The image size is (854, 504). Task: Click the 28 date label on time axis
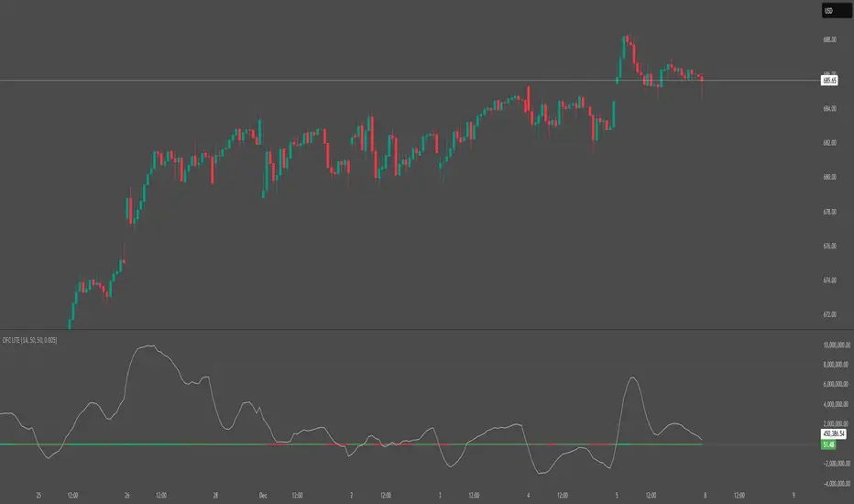click(x=215, y=495)
